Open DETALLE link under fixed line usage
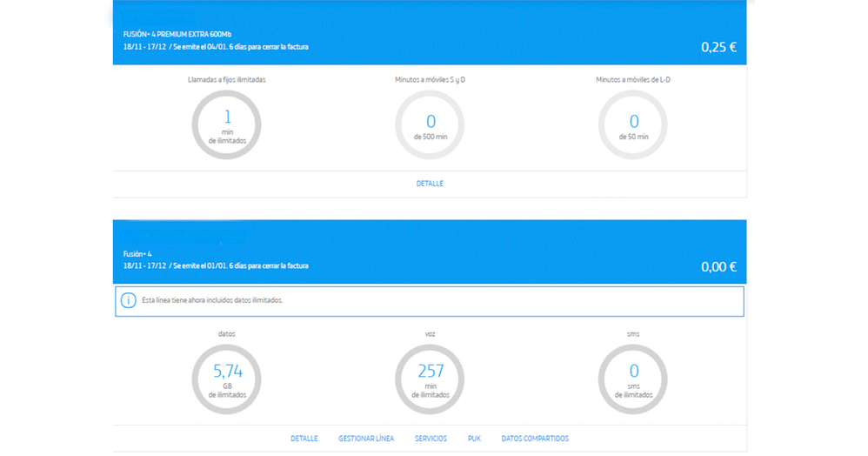868x456 pixels. pos(430,184)
